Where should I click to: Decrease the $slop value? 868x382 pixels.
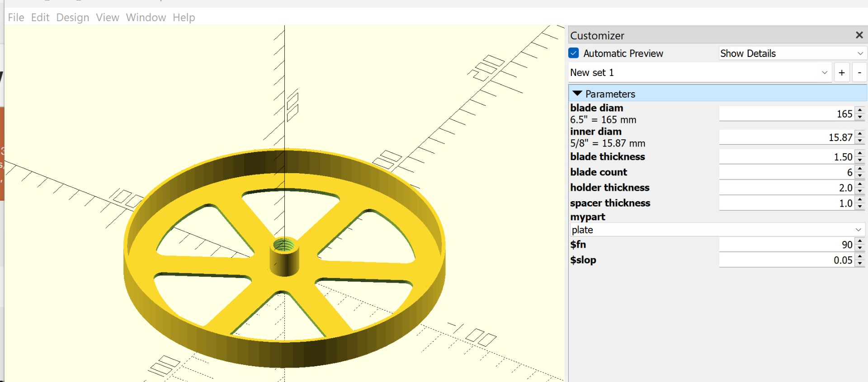[860, 264]
